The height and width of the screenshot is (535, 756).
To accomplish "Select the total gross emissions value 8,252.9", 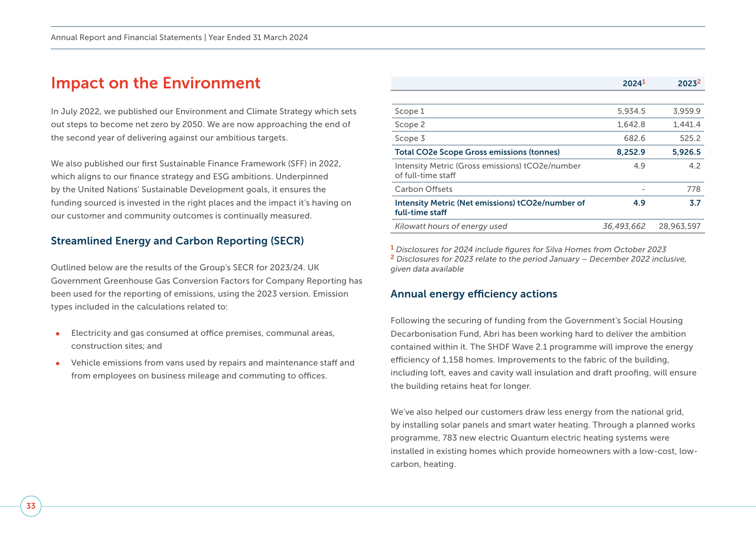I will 631,152.
